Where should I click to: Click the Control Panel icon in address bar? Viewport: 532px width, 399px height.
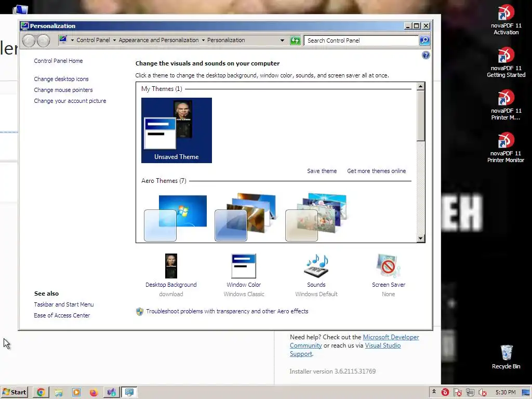63,39
